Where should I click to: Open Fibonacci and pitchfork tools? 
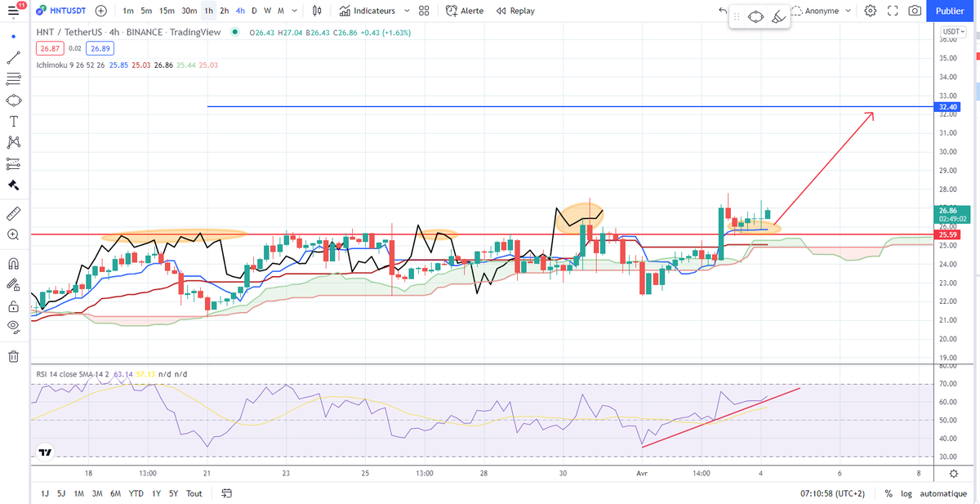pyautogui.click(x=13, y=79)
